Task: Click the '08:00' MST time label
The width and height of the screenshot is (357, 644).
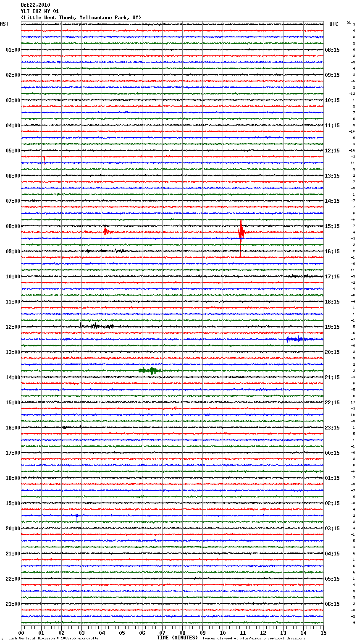Action: pos(13,226)
